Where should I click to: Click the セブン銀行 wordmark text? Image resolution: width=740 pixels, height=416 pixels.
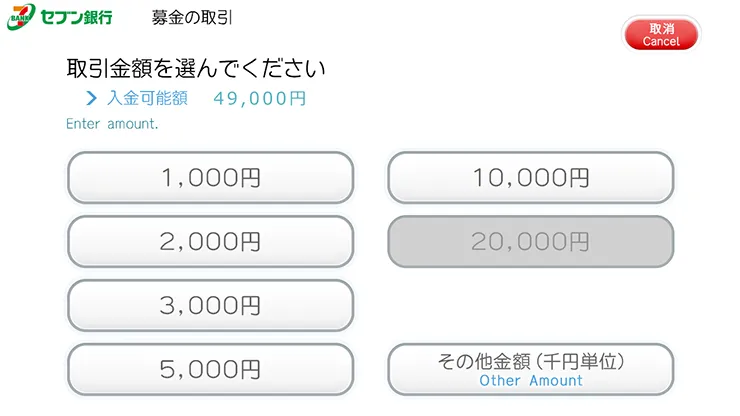(77, 18)
